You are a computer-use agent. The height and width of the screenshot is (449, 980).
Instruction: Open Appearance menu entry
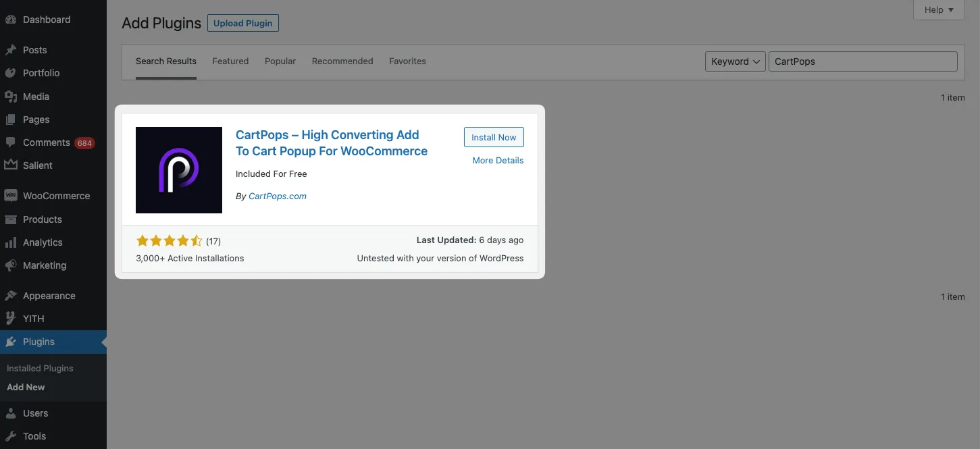[53, 296]
